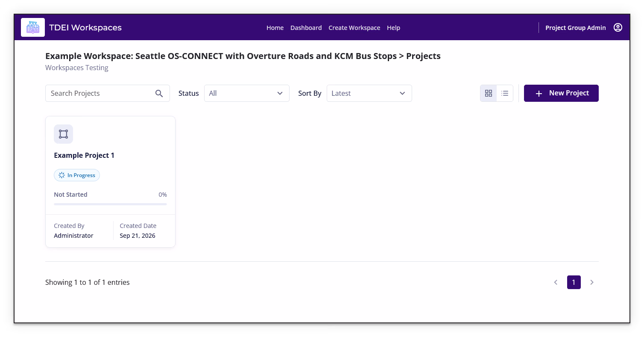Navigate to Dashboard in top menu

(x=306, y=28)
